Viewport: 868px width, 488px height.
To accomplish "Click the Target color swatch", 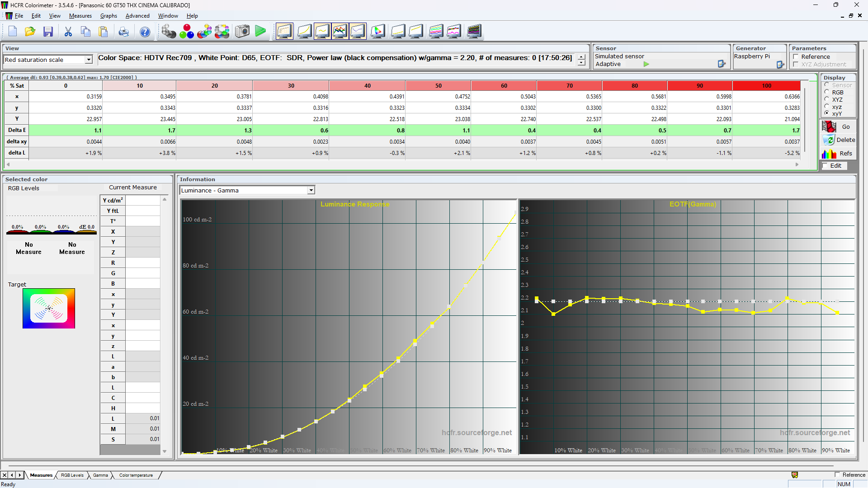I will pyautogui.click(x=49, y=309).
